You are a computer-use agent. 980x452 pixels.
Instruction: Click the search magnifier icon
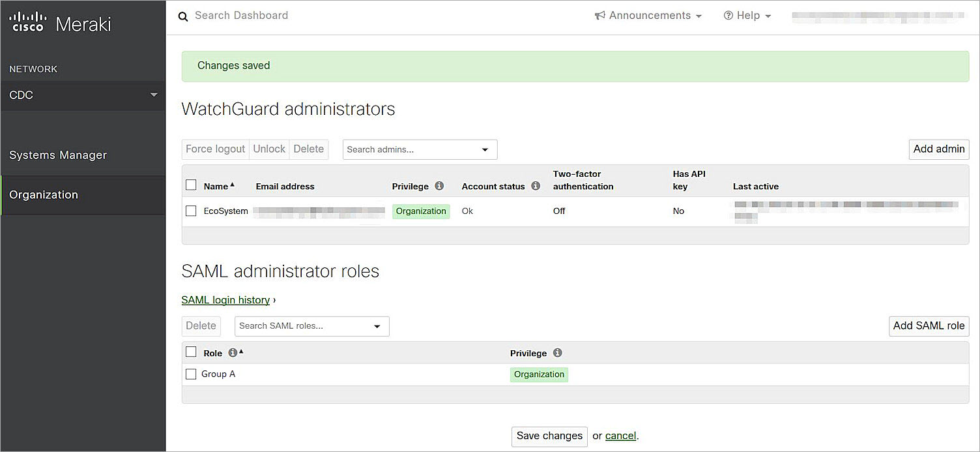[183, 16]
